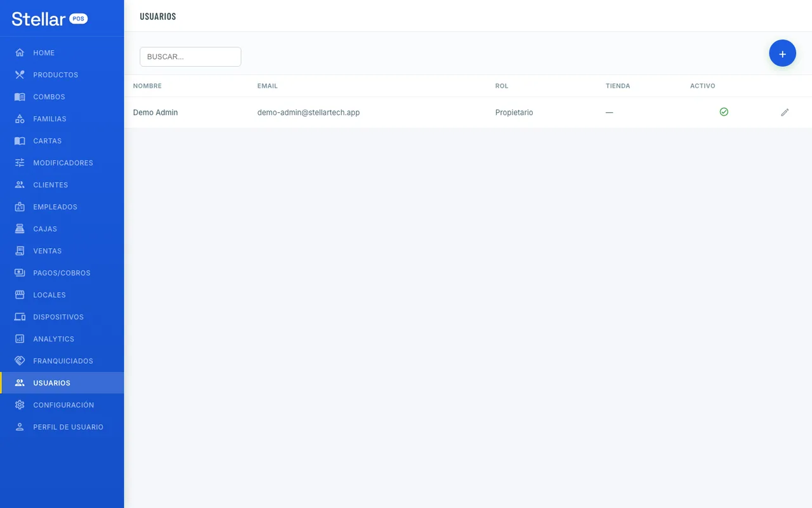This screenshot has width=812, height=508.
Task: Open the Home menu item
Action: [62, 53]
